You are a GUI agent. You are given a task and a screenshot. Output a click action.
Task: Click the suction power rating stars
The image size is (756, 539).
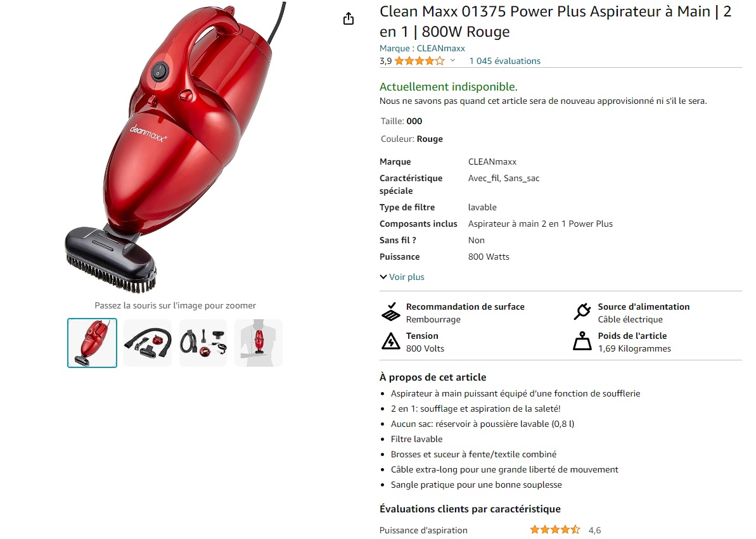click(x=555, y=530)
